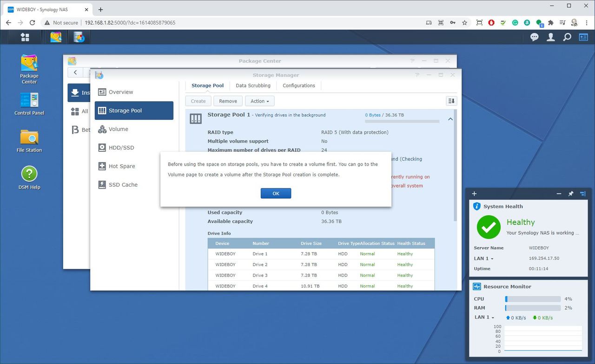This screenshot has width=595, height=364.
Task: Open DSM search magnifier icon
Action: tap(567, 37)
